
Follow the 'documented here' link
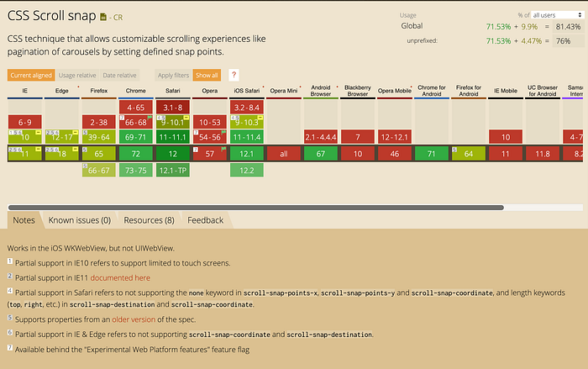click(120, 277)
